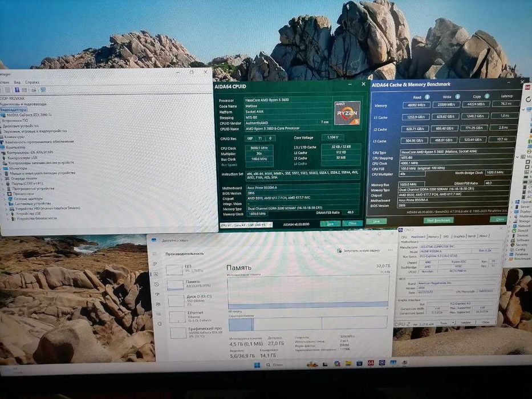
Task: Expand the Системные устройства node arrow
Action: coord(6,204)
